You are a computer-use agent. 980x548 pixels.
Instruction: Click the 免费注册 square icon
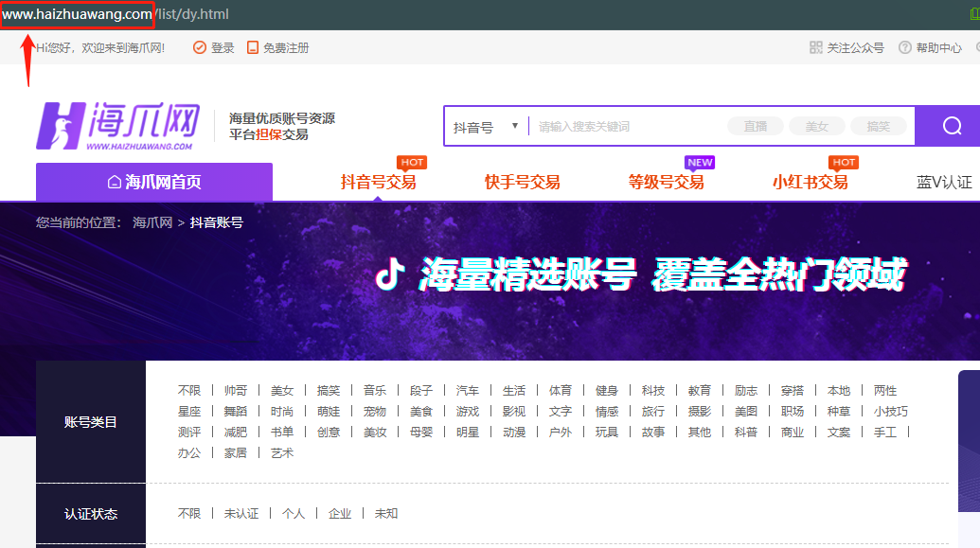pyautogui.click(x=253, y=46)
